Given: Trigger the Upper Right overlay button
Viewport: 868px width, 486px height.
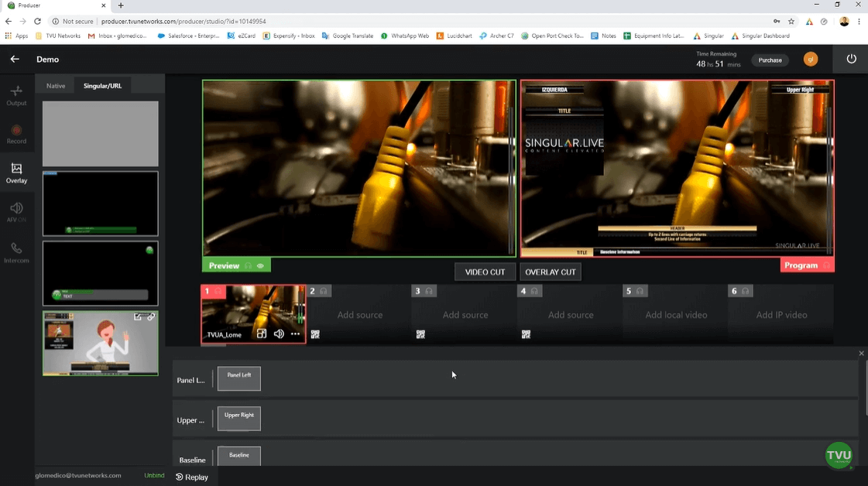Looking at the screenshot, I should [x=239, y=419].
